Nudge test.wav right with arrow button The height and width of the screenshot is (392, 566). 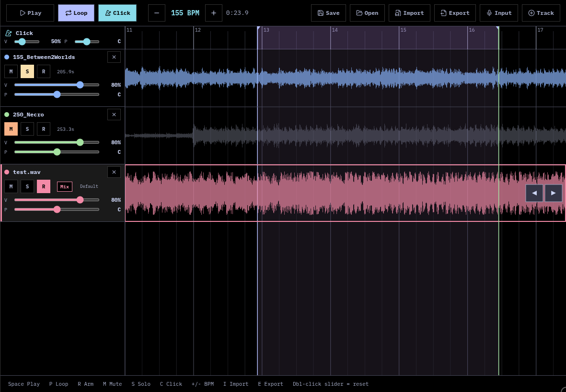pos(553,193)
